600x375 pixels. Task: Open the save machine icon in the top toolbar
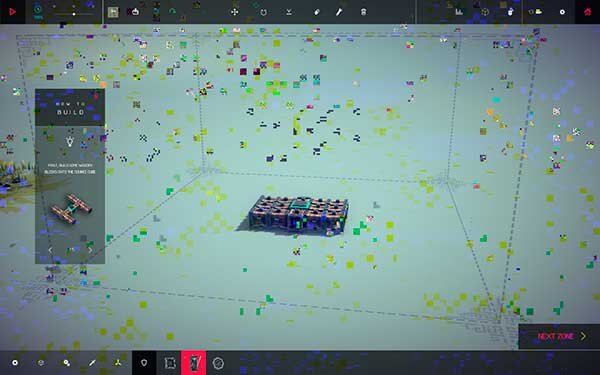click(x=113, y=12)
